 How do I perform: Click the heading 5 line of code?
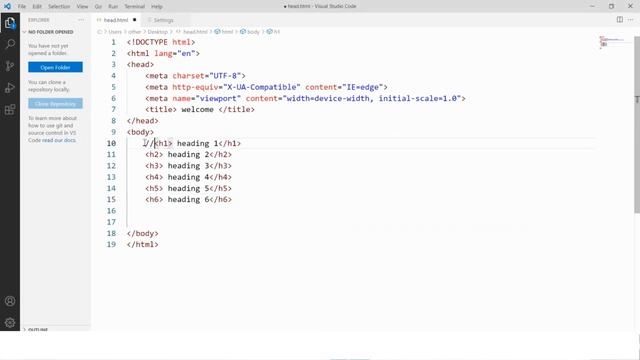pyautogui.click(x=188, y=188)
